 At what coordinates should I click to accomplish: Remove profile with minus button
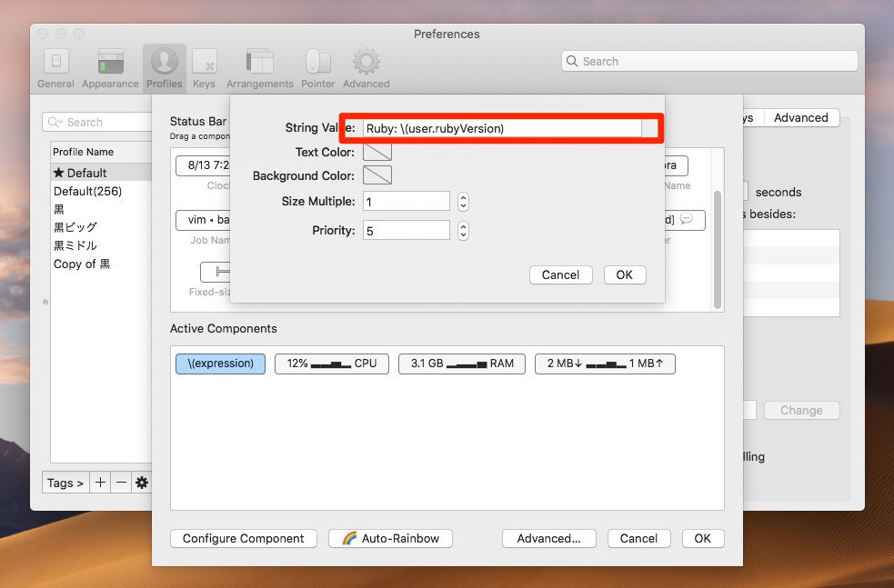tap(121, 483)
